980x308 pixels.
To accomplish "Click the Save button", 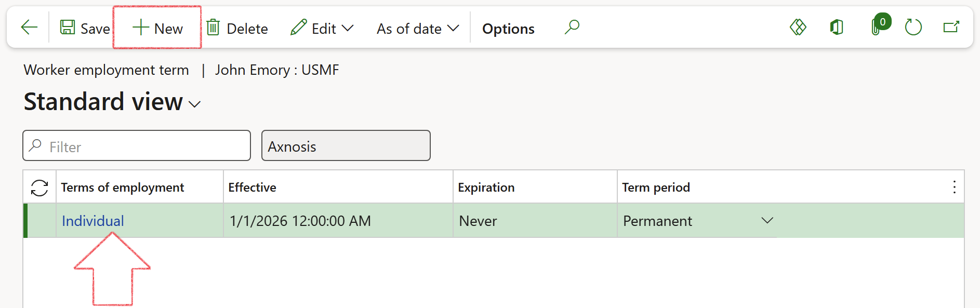I will [85, 28].
